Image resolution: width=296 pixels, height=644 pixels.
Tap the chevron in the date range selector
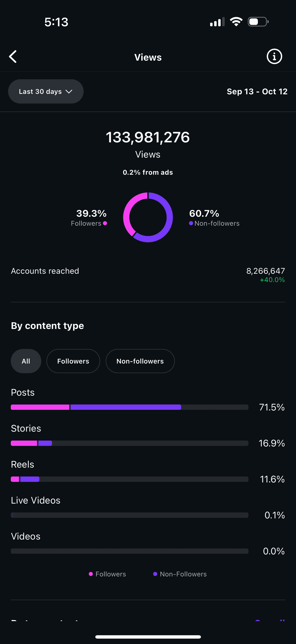coord(69,91)
